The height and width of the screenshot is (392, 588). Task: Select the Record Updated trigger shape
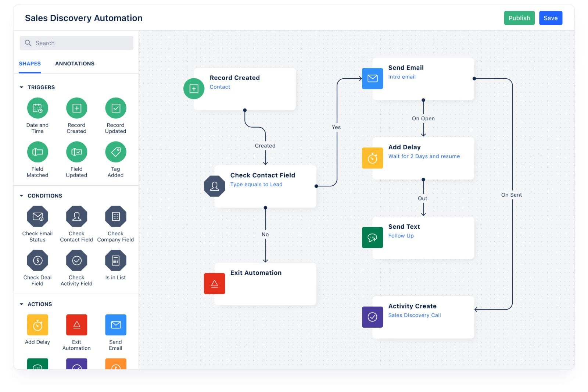pyautogui.click(x=115, y=108)
